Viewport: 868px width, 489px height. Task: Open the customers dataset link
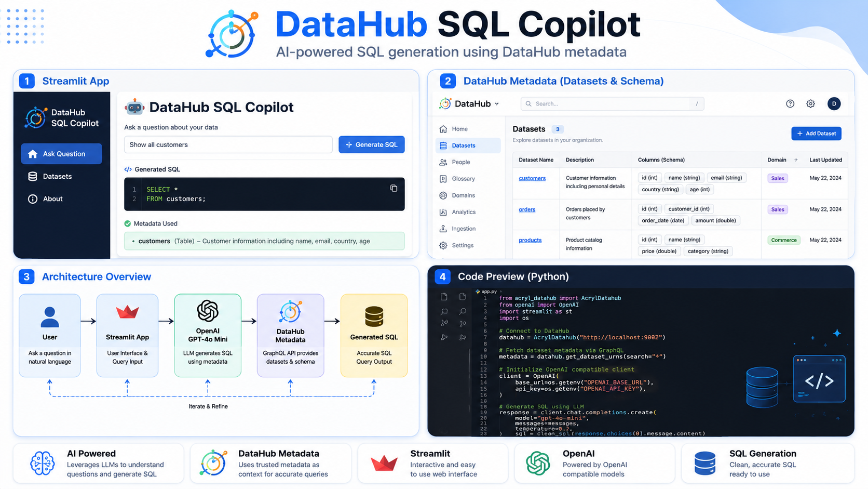(532, 178)
